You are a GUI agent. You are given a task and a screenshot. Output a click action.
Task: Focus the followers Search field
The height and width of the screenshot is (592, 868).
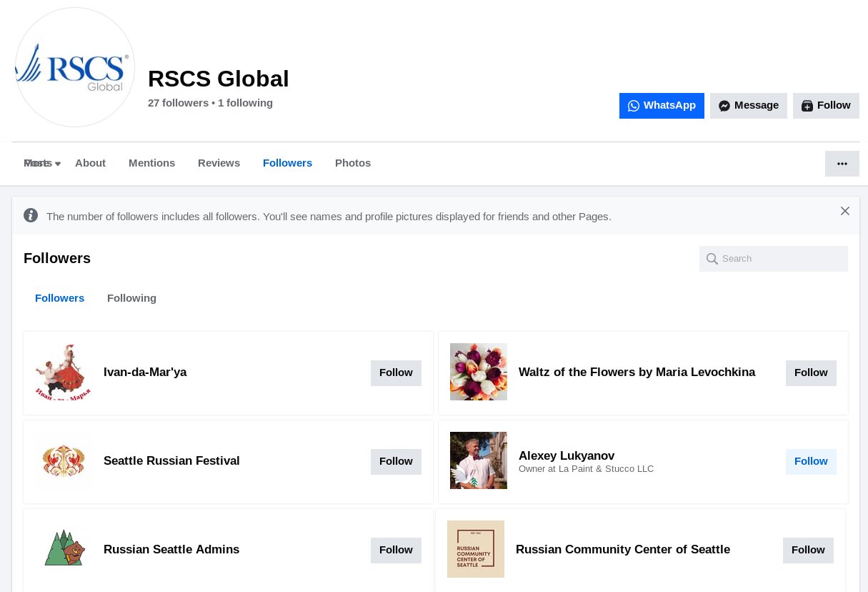point(774,259)
